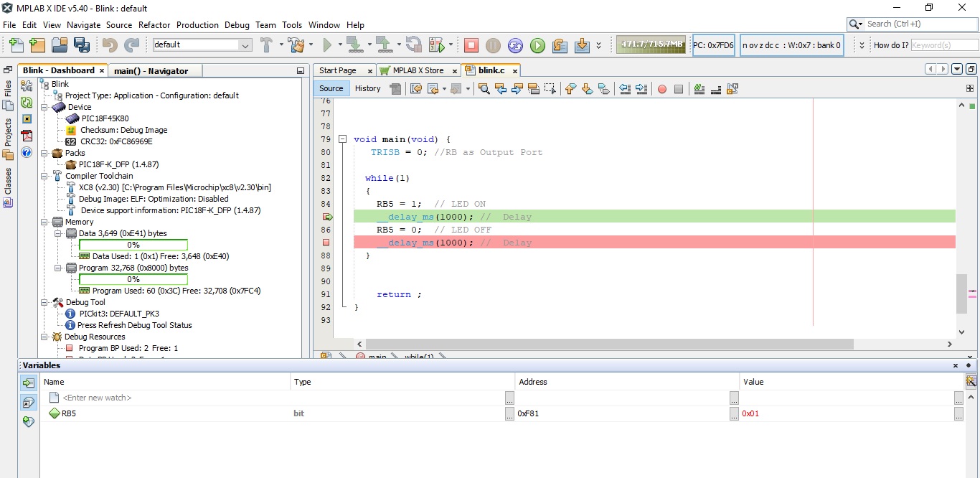
Task: Click the Read Device Memory icon
Action: pos(384,45)
